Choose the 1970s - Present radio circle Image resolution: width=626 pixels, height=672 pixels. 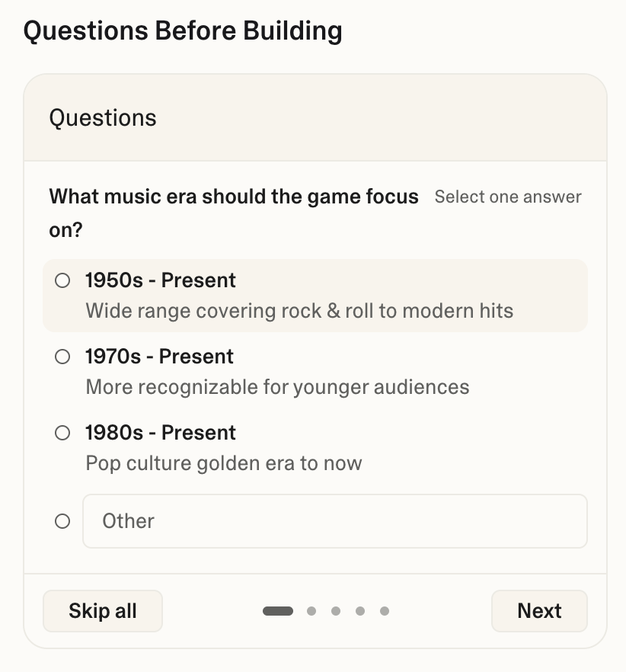tap(62, 357)
